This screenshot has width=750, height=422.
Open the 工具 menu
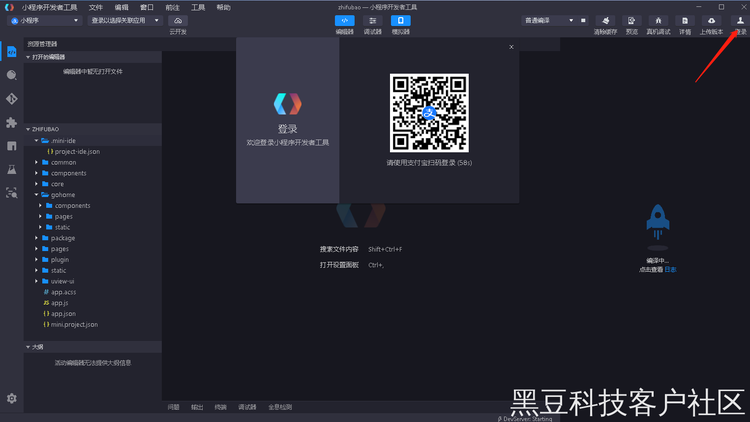[198, 7]
